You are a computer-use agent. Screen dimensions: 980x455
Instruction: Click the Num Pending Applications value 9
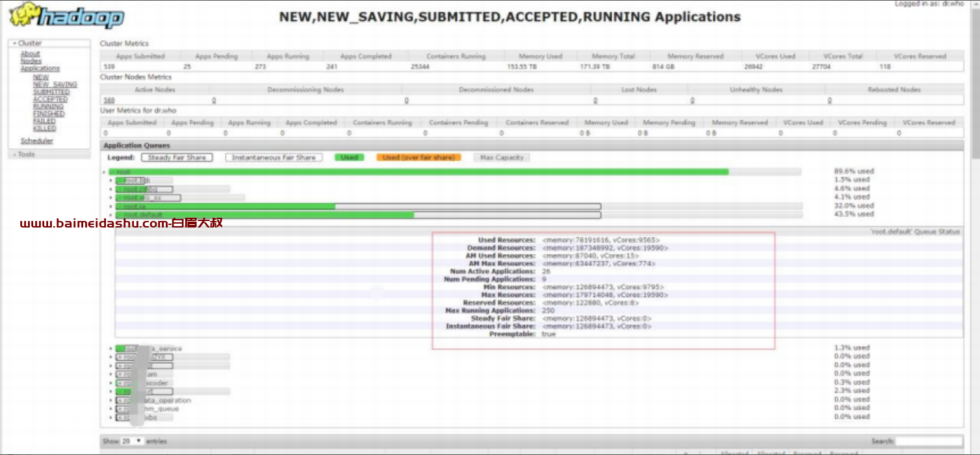[544, 279]
